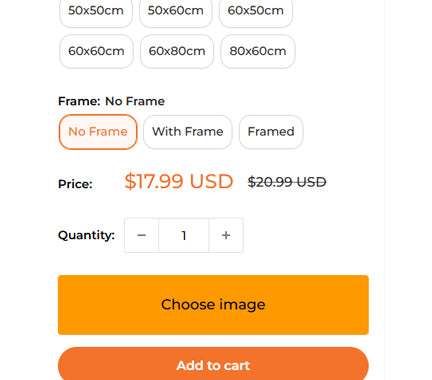Click the selected frame value text beside Frame:
This screenshot has width=432, height=380.
coord(135,101)
